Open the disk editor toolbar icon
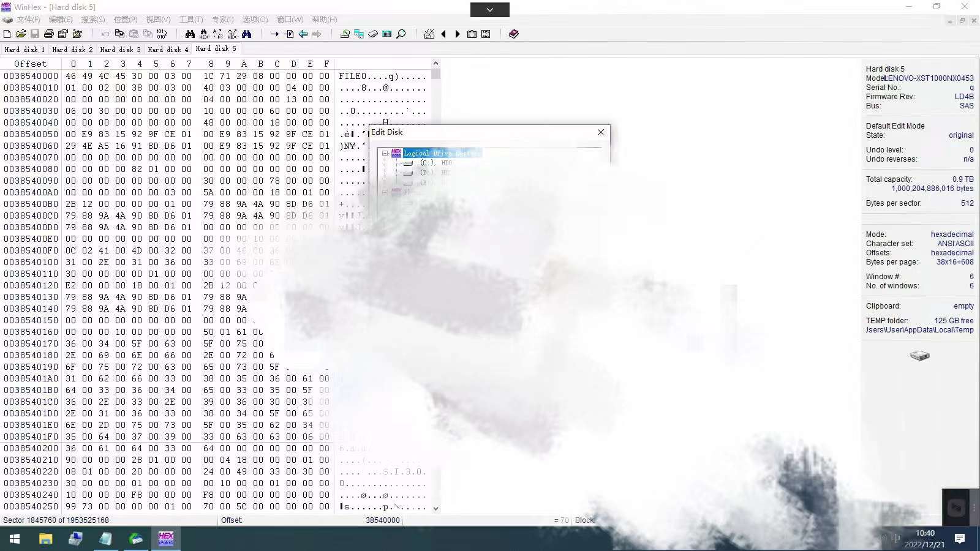The image size is (980, 551). 345,34
